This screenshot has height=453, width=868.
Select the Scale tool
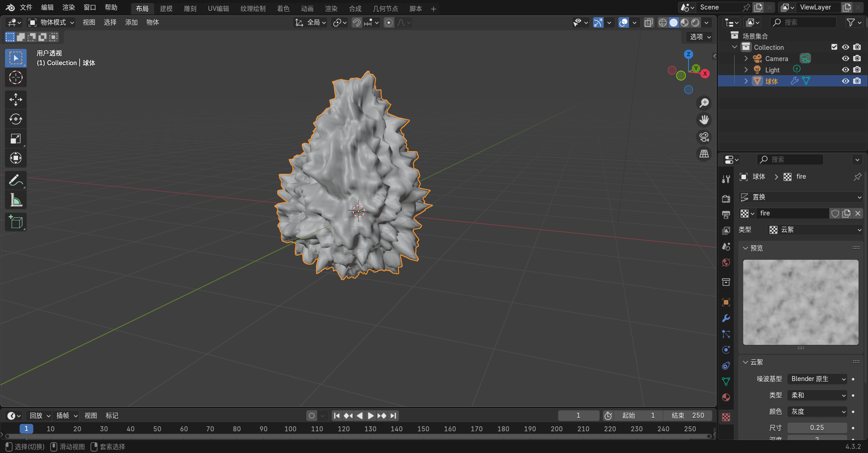coord(16,138)
